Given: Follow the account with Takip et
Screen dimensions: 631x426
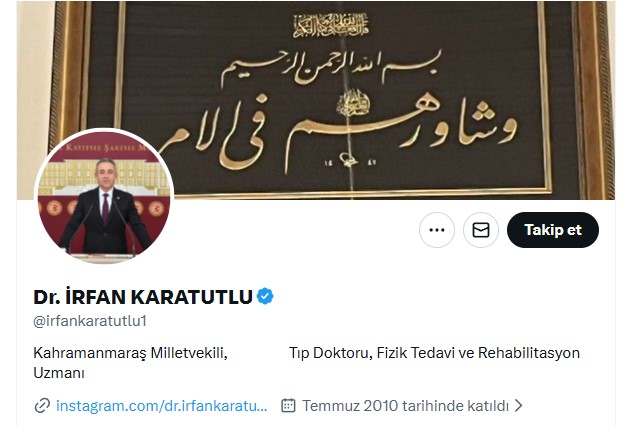Looking at the screenshot, I should [x=553, y=230].
